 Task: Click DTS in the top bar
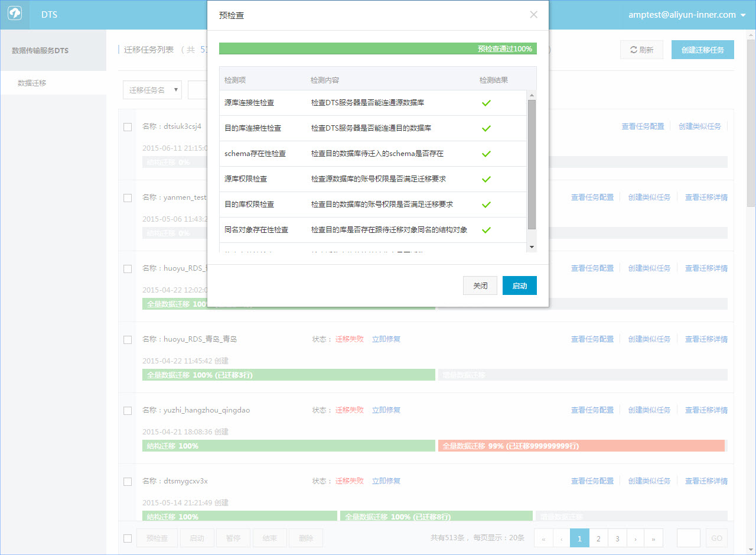[x=50, y=15]
